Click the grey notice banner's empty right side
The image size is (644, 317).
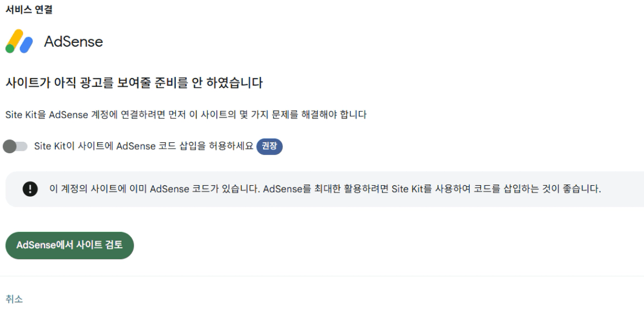(x=623, y=189)
